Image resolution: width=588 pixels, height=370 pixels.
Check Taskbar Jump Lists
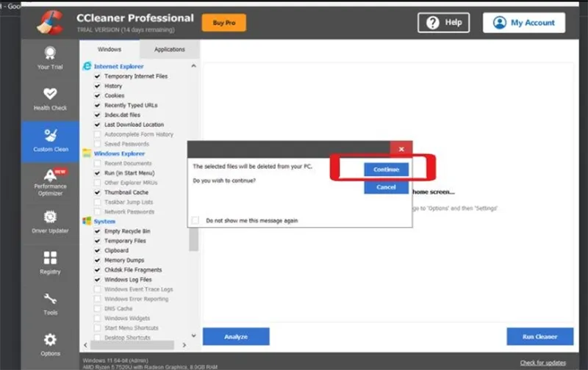click(97, 202)
